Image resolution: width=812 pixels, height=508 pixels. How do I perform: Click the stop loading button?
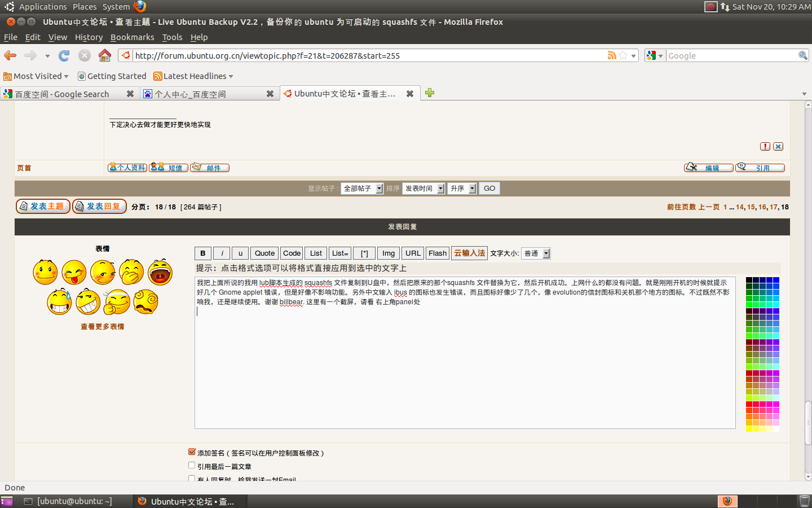85,55
